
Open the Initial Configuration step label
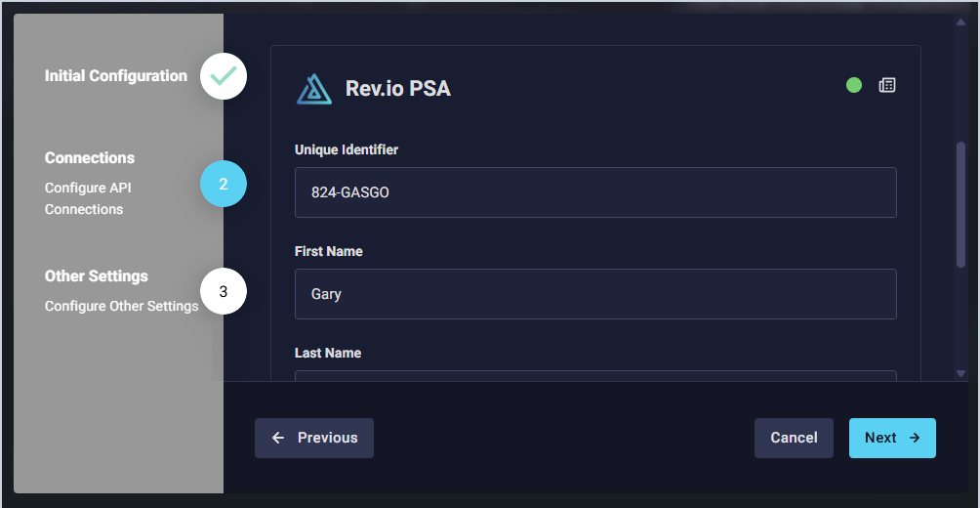pos(115,75)
